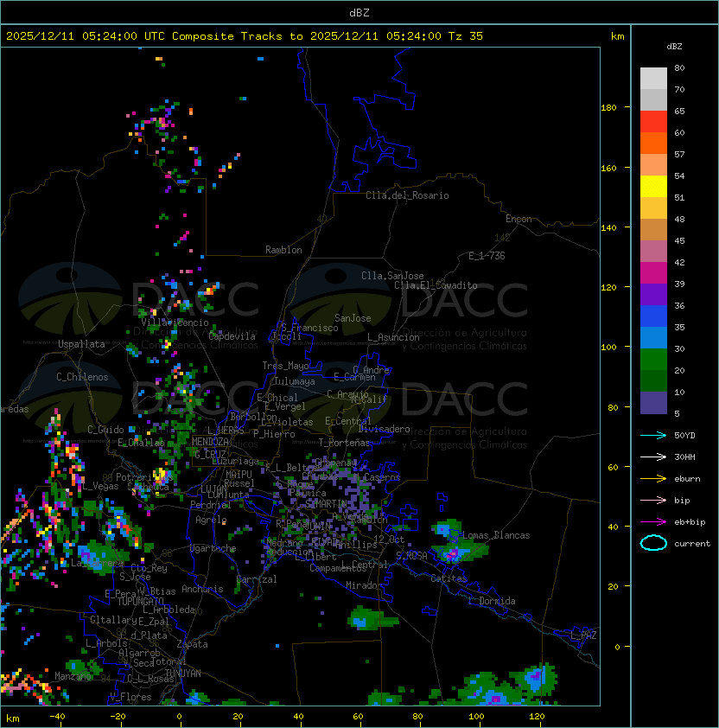Click the white 30HM arrow icon in legend

(x=653, y=457)
